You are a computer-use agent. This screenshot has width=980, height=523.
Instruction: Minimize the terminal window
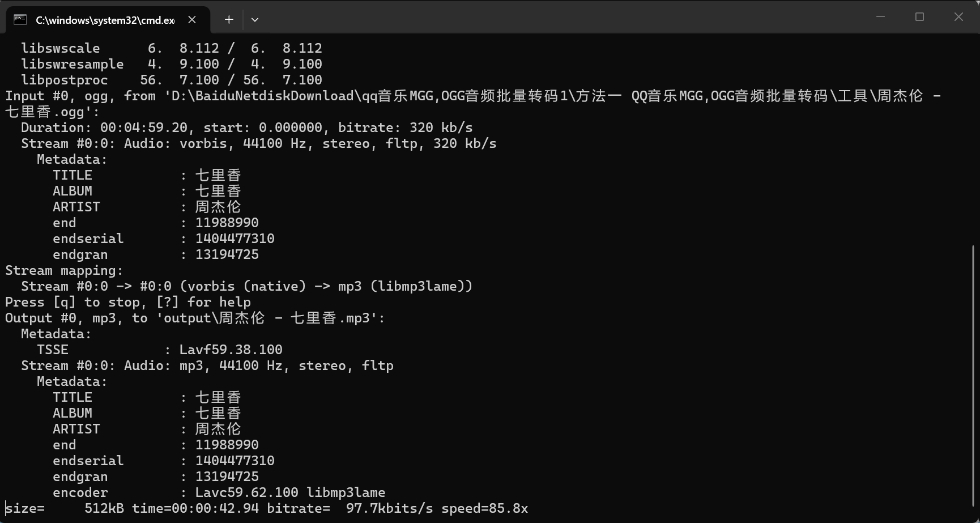pyautogui.click(x=880, y=17)
